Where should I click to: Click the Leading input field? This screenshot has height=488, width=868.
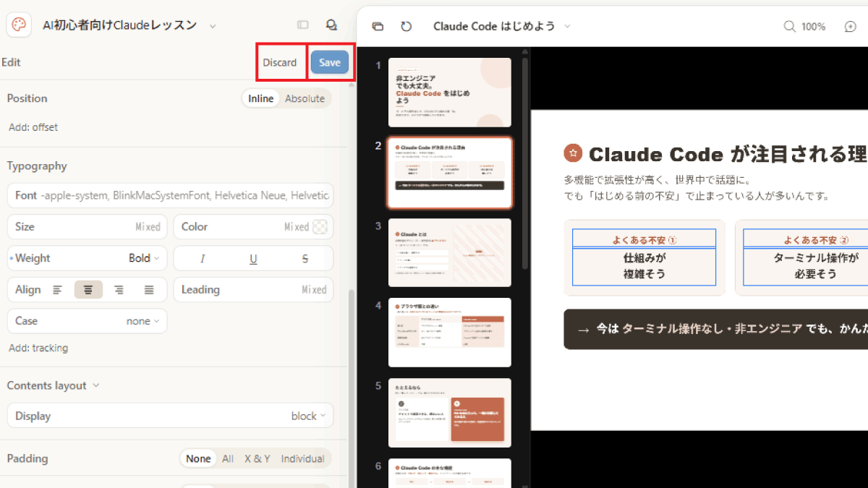tap(253, 290)
